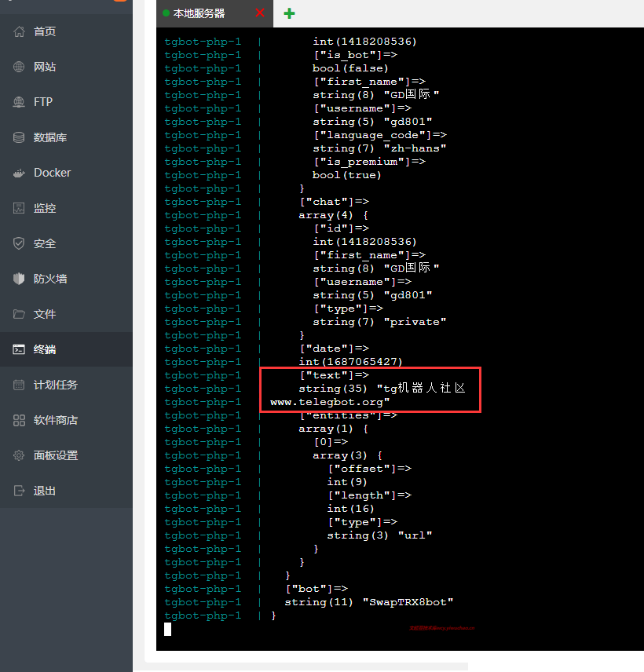Screen dimensions: 644x672
Task: Close the 本地服务器 tab with red X
Action: click(260, 13)
